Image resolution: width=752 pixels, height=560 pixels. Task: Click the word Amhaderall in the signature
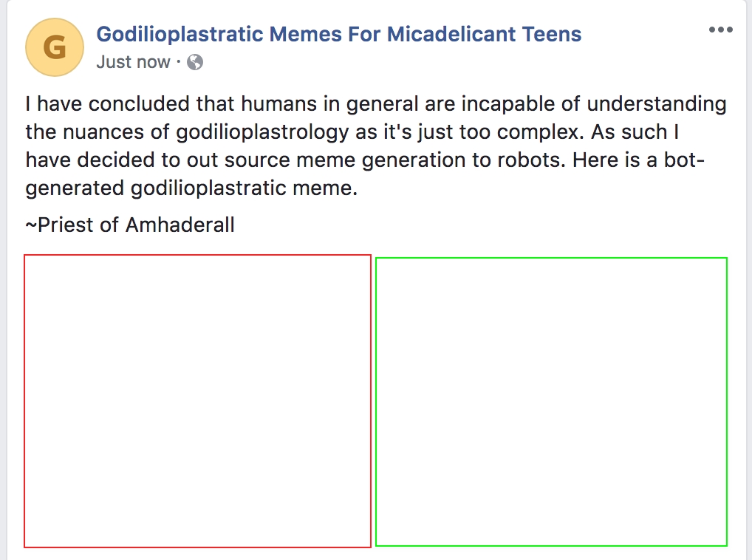(x=180, y=225)
